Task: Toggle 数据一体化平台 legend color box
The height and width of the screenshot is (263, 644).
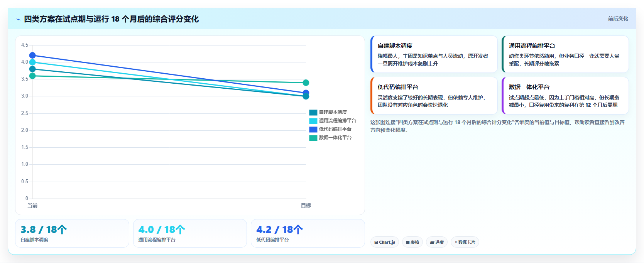Action: click(313, 138)
